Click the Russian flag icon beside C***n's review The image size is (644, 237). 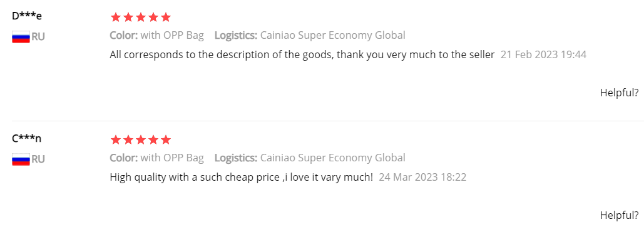point(21,159)
